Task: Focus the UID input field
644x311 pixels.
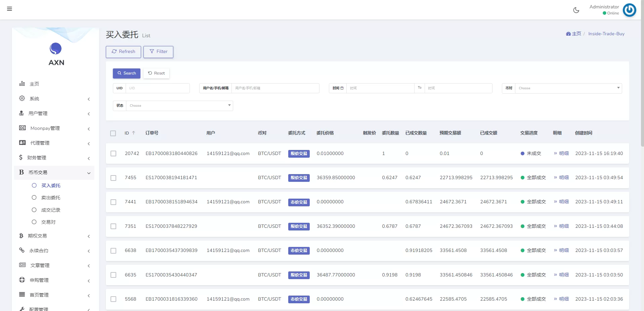Action: [157, 88]
